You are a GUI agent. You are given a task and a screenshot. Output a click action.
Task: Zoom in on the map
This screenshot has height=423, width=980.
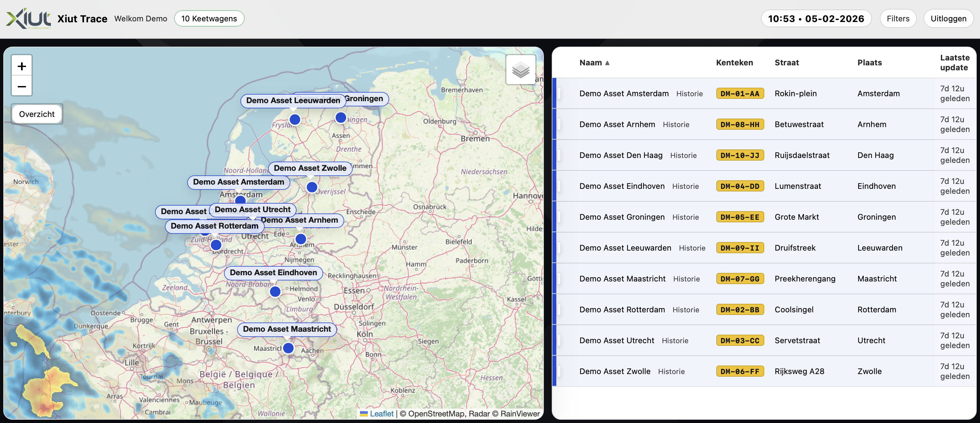coord(22,66)
